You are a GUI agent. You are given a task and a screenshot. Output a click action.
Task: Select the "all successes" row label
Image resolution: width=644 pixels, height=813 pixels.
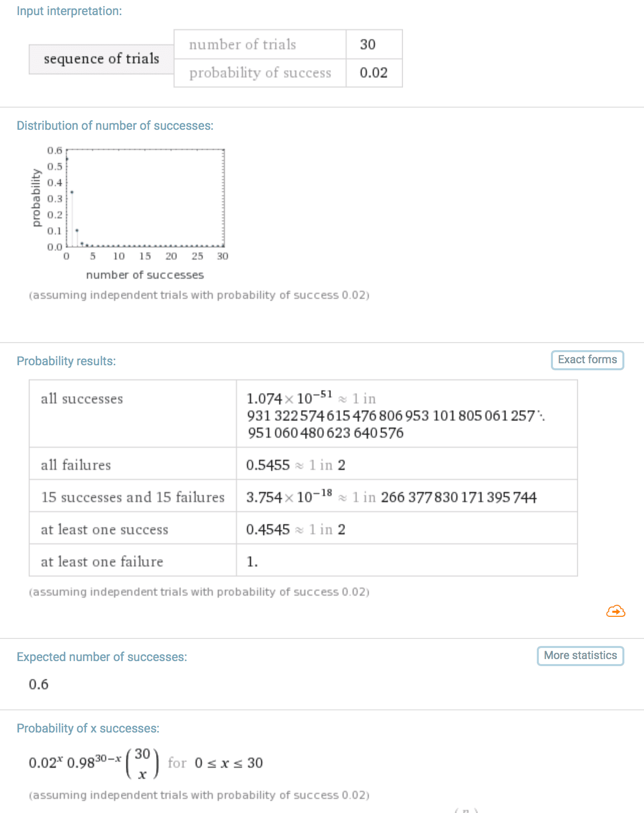click(x=82, y=399)
